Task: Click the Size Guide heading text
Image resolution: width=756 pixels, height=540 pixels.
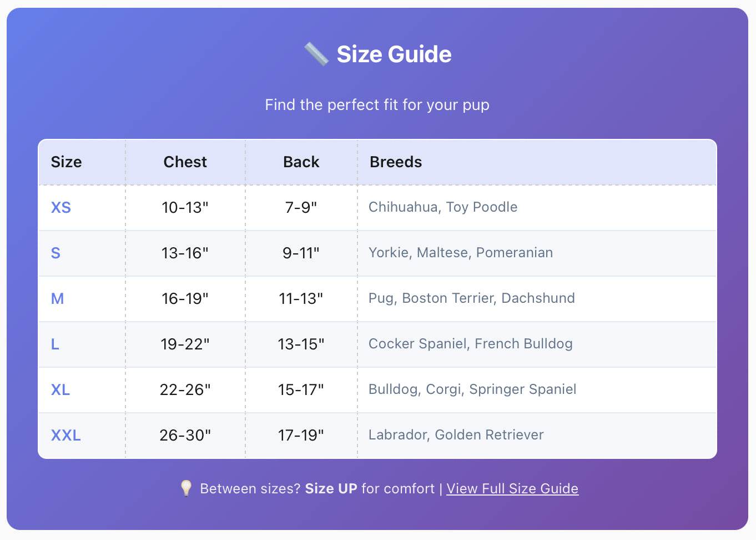Action: [x=394, y=54]
